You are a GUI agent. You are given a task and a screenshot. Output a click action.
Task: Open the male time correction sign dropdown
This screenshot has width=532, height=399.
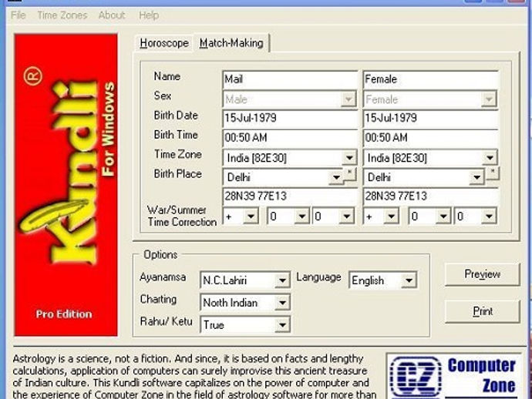[241, 216]
